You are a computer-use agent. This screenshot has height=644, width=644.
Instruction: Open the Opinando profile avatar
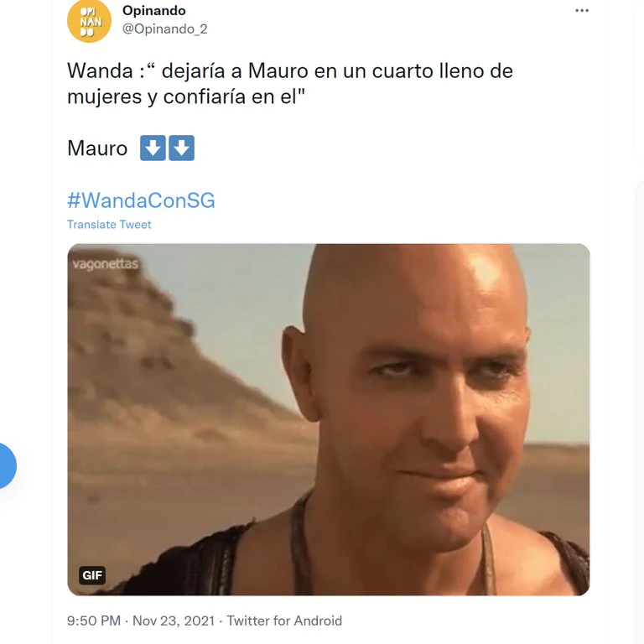coord(89,20)
